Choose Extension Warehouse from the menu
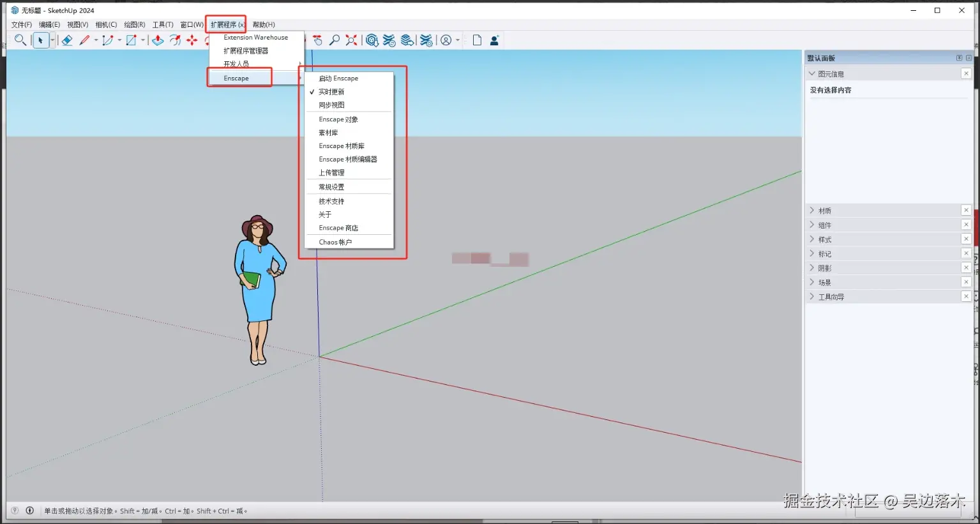The image size is (980, 524). pos(256,38)
